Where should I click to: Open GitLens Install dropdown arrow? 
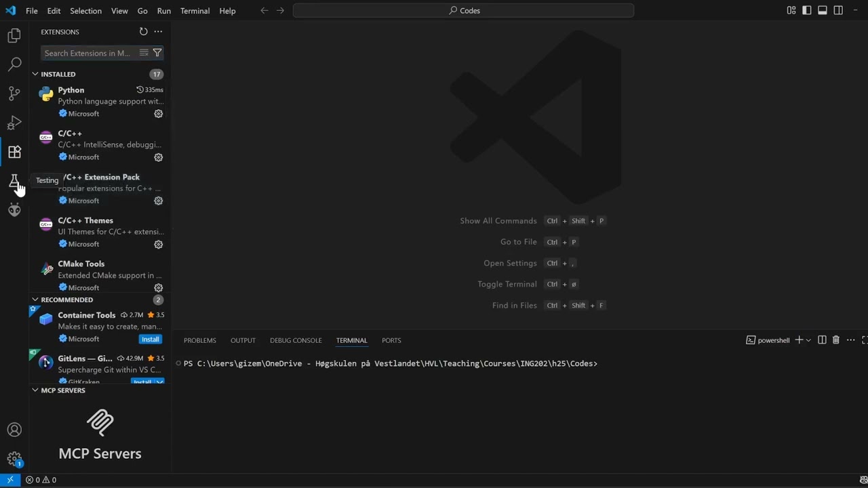[x=160, y=382]
